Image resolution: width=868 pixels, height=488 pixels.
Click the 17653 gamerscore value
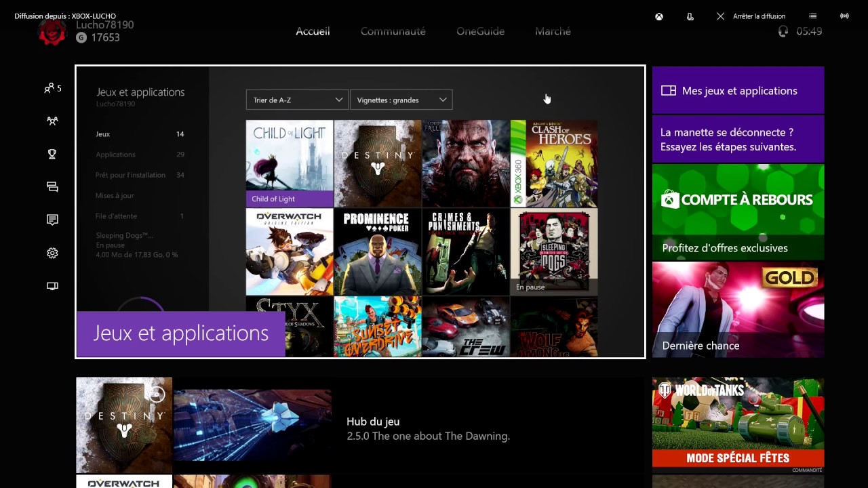pos(105,38)
